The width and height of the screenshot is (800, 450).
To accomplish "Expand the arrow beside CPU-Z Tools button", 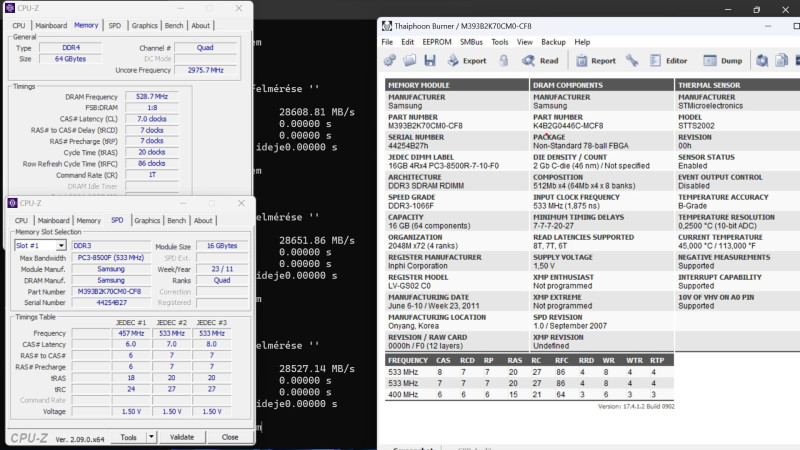I will coord(151,437).
